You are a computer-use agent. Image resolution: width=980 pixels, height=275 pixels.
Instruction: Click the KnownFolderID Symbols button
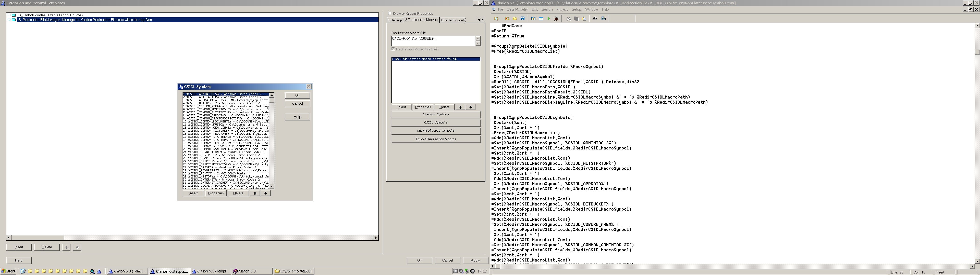pyautogui.click(x=436, y=131)
